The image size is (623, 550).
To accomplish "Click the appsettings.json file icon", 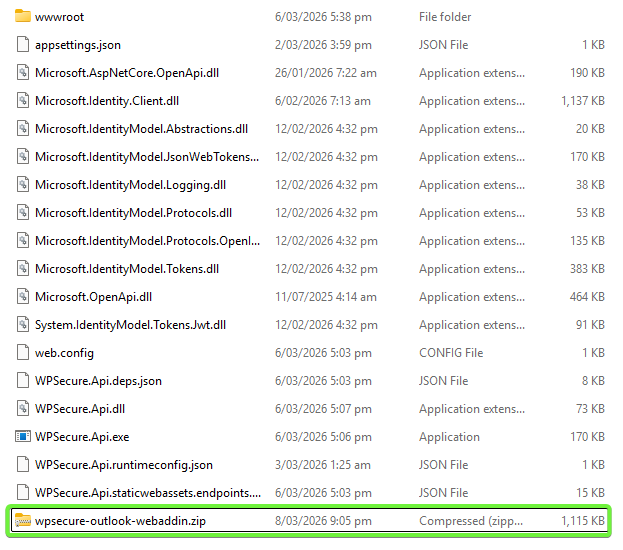I will tap(23, 45).
